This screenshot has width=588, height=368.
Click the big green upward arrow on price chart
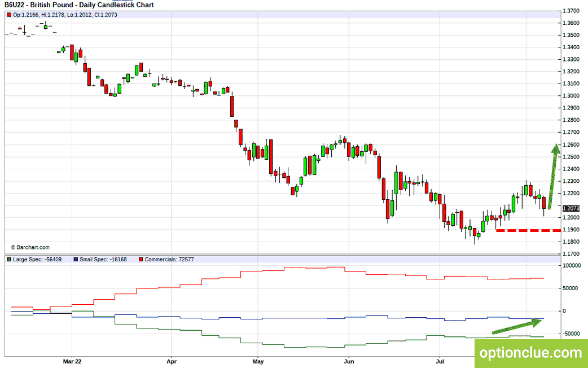click(x=553, y=176)
